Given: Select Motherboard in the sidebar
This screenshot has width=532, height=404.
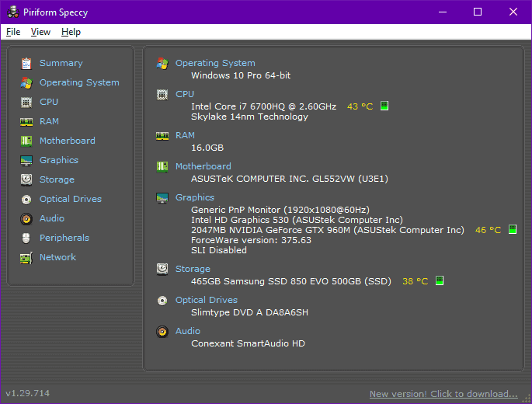Looking at the screenshot, I should coord(67,141).
